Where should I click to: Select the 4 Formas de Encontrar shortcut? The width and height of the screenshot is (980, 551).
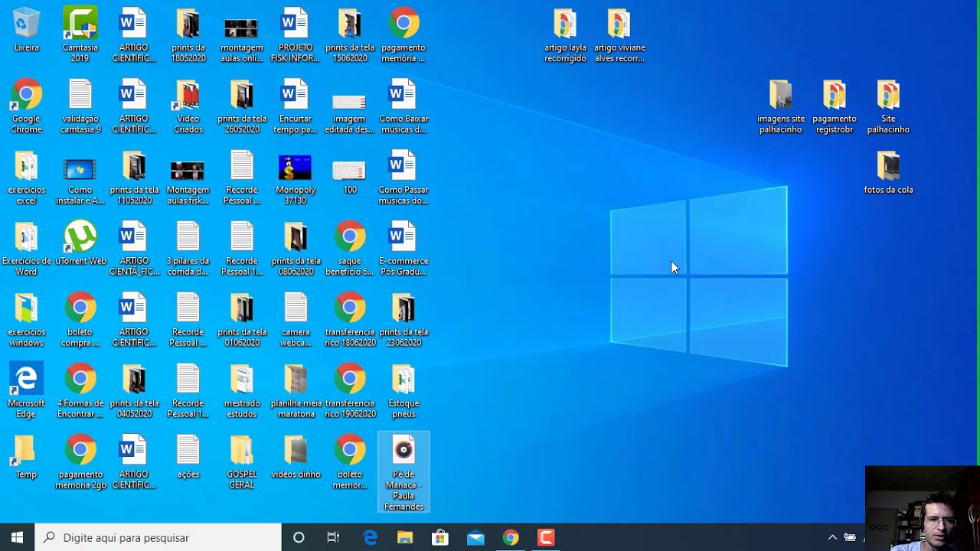[80, 391]
